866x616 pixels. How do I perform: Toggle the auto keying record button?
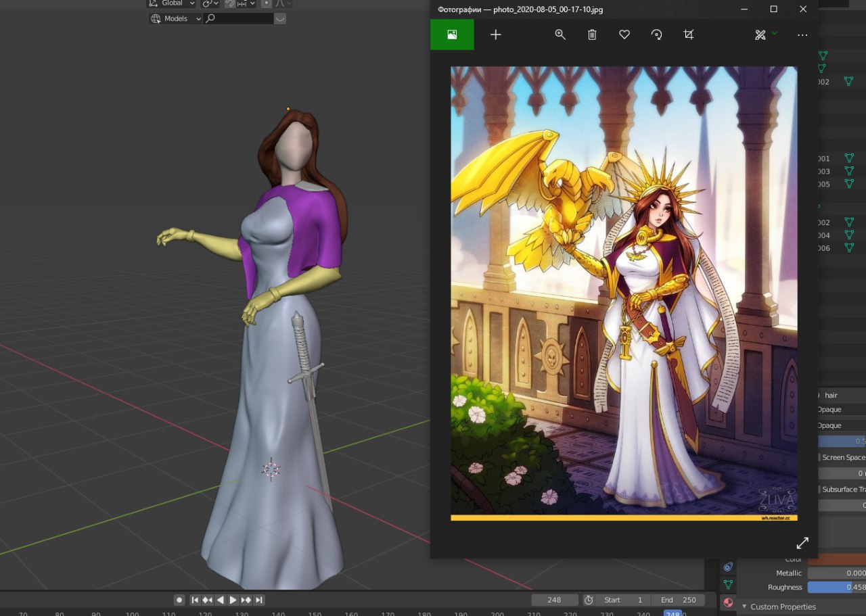click(179, 600)
